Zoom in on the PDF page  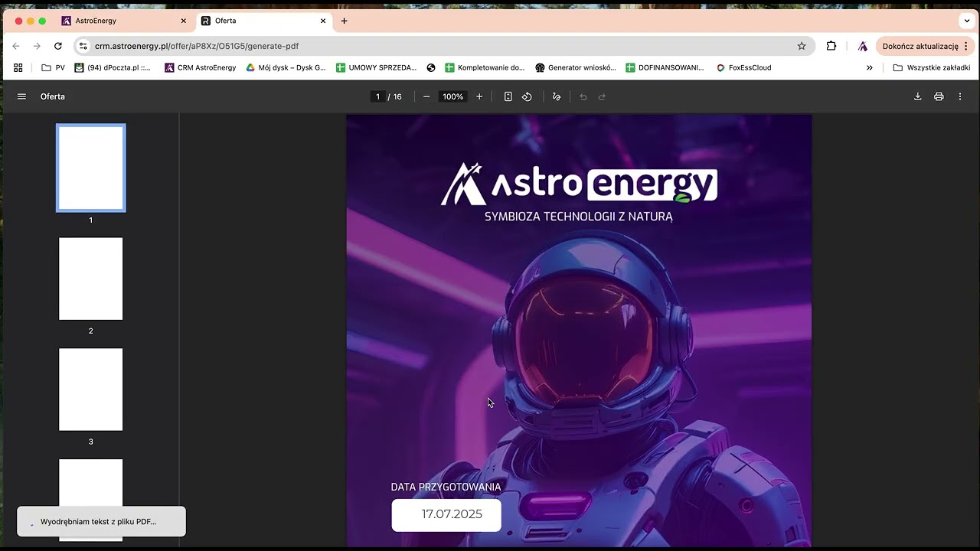[x=479, y=96]
